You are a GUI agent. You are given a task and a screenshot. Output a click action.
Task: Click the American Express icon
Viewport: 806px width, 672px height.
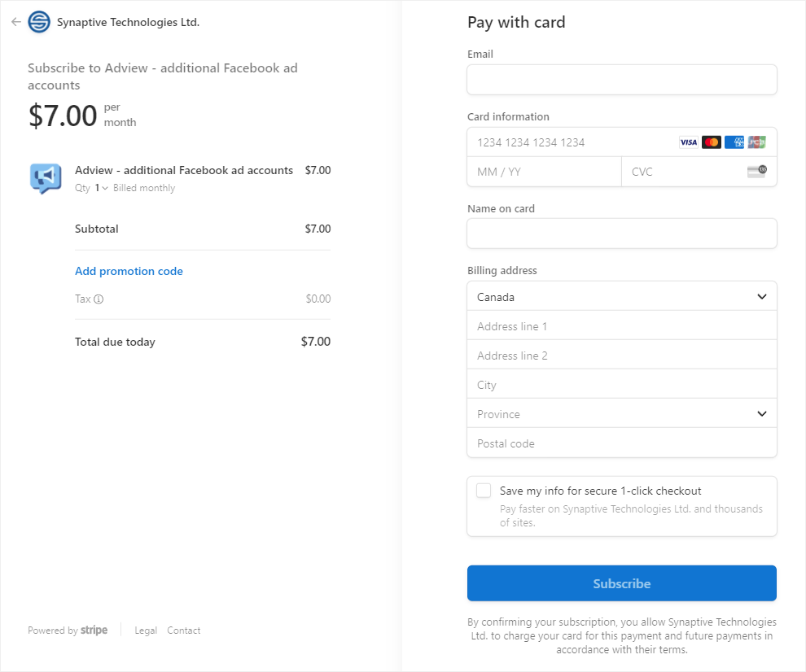click(x=734, y=142)
